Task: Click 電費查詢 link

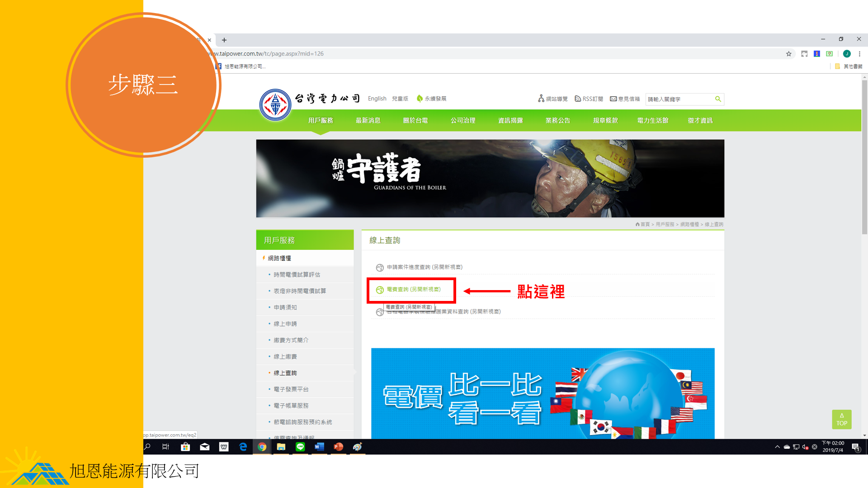Action: [x=413, y=289]
